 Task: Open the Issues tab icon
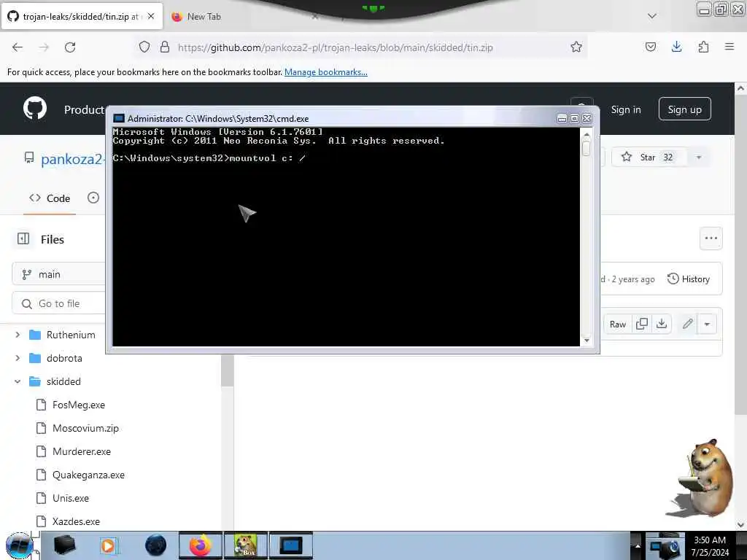93,198
